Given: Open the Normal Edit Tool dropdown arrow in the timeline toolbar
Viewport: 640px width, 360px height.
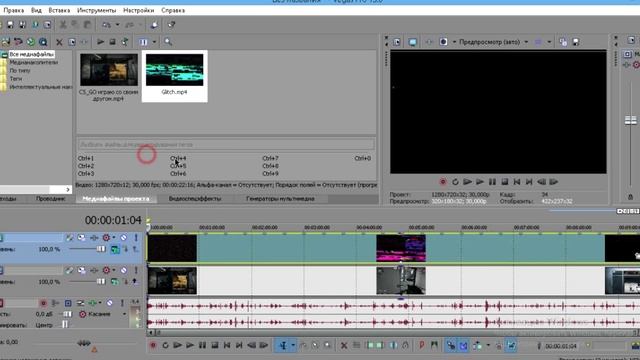Looking at the screenshot, I should click(x=293, y=346).
